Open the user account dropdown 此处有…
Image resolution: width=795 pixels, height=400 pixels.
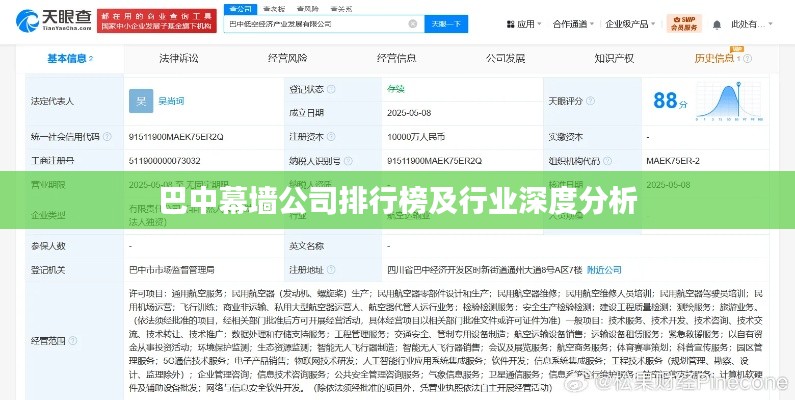752,24
